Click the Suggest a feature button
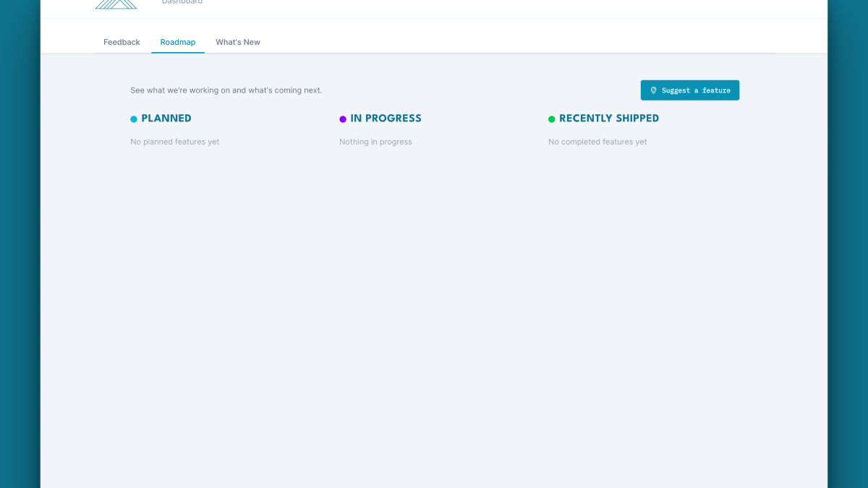This screenshot has height=488, width=868. pos(690,90)
